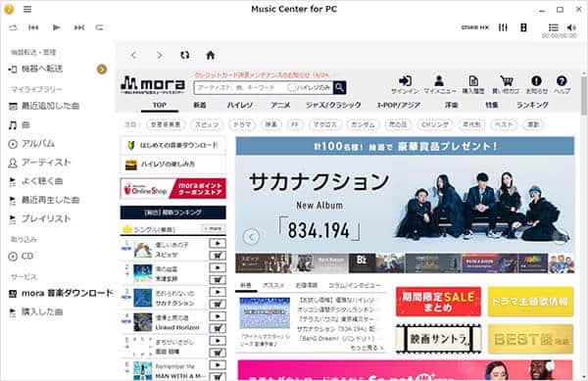This screenshot has width=588, height=381.
Task: Check the ハイレゾのみ checkbox
Action: (x=291, y=88)
